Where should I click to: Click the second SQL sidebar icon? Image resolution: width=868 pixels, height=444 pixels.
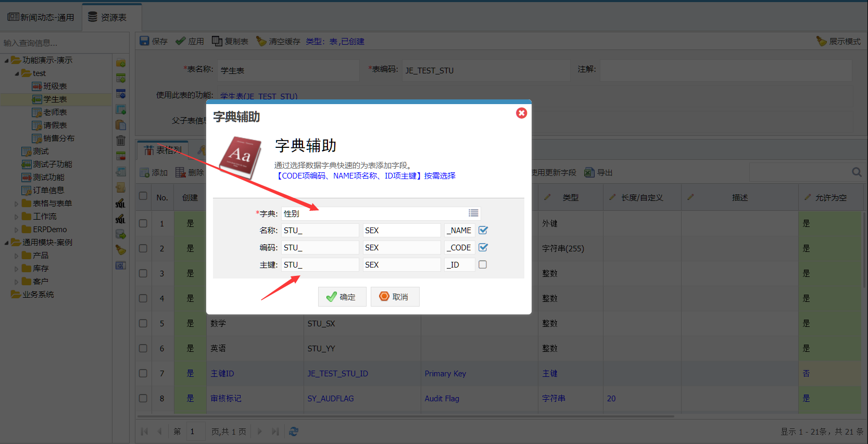[x=121, y=219]
